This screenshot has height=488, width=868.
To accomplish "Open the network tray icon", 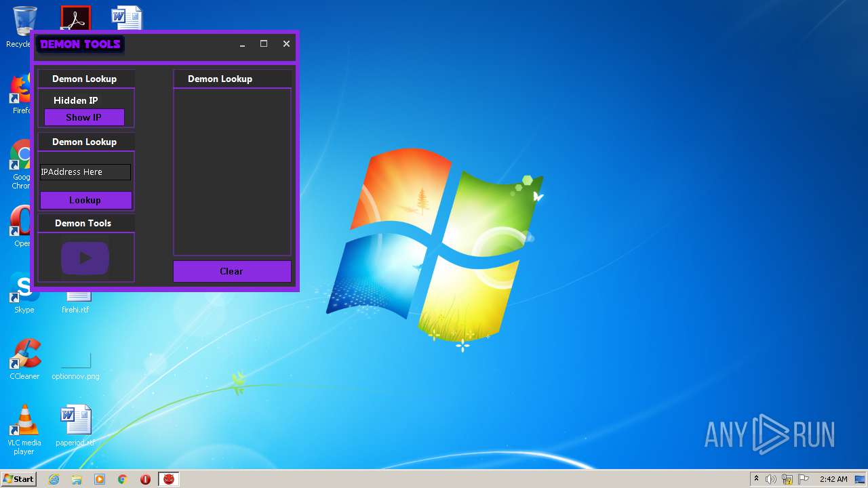I will click(x=787, y=479).
